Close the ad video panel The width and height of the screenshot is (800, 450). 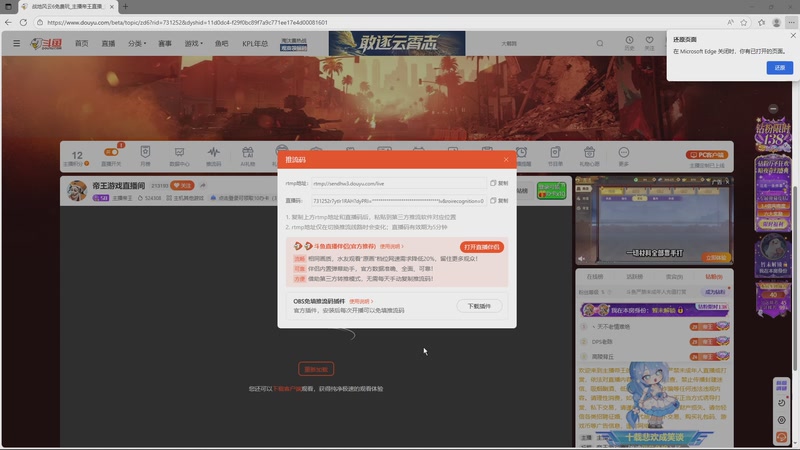[x=727, y=181]
